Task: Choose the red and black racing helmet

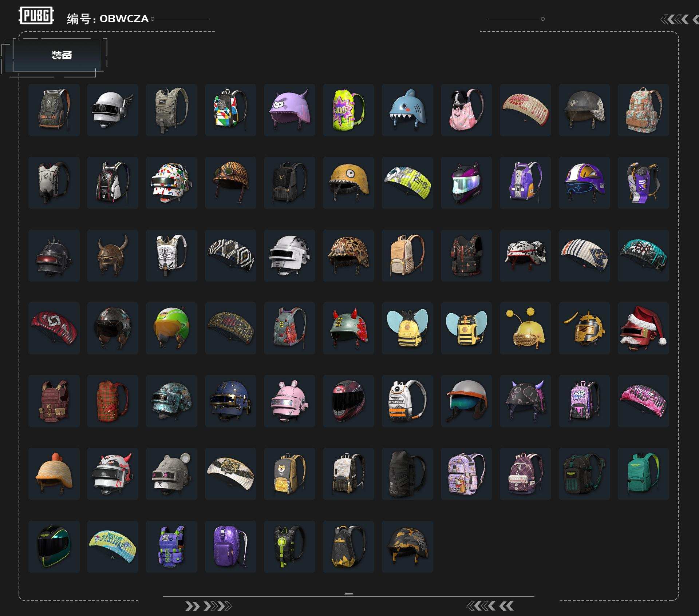Action: (x=348, y=401)
